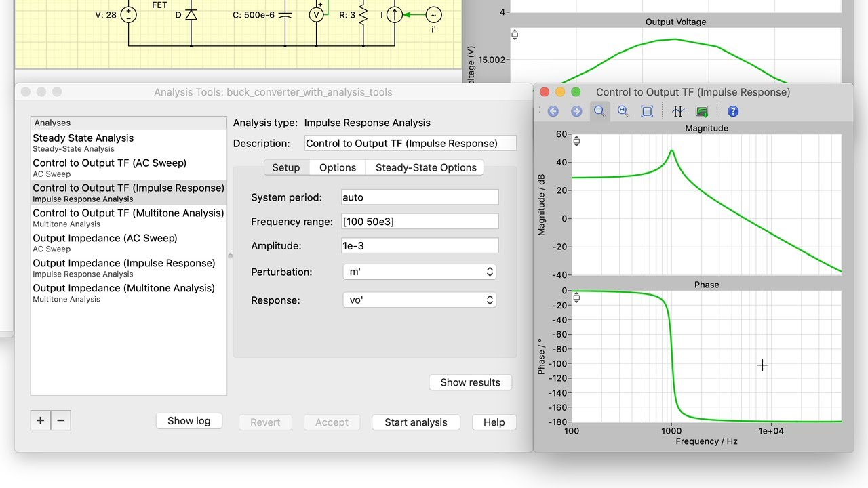Screen dimensions: 868x488
Task: Select Output Impedance (Impulse Response) entry
Action: (x=128, y=268)
